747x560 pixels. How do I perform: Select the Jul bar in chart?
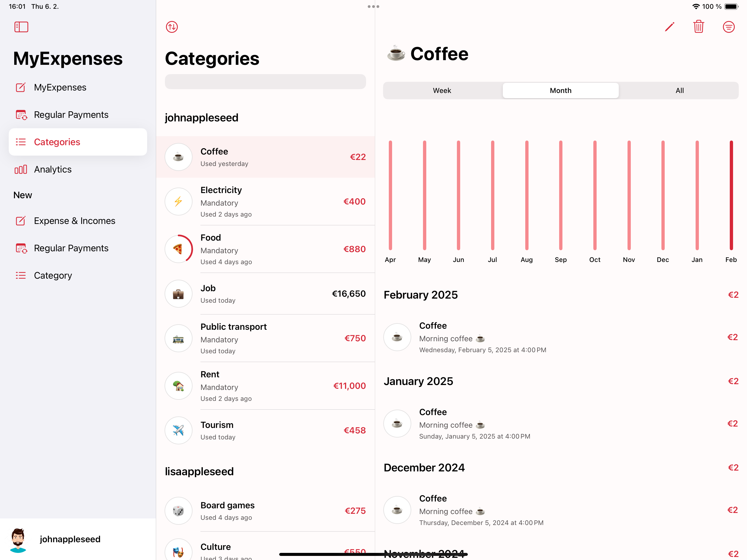pyautogui.click(x=493, y=195)
